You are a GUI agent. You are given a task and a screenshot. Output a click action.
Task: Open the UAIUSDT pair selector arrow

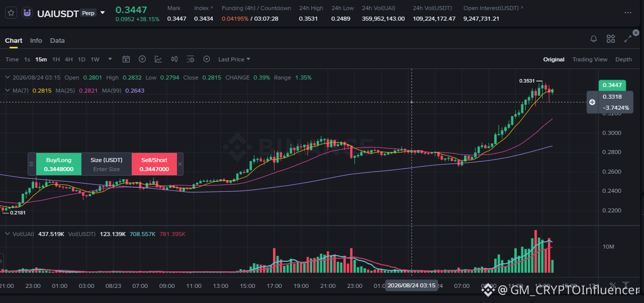[103, 13]
